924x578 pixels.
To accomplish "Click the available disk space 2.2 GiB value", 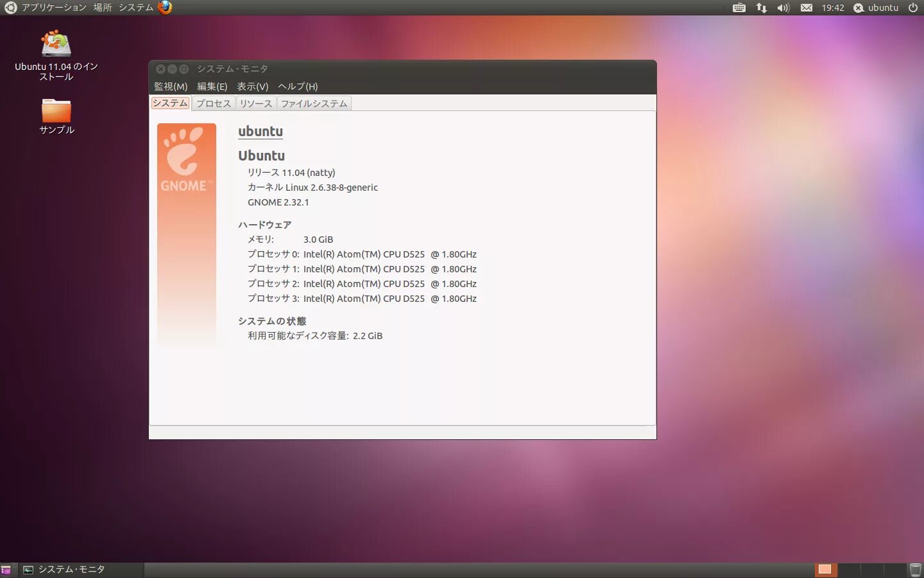I will point(368,336).
